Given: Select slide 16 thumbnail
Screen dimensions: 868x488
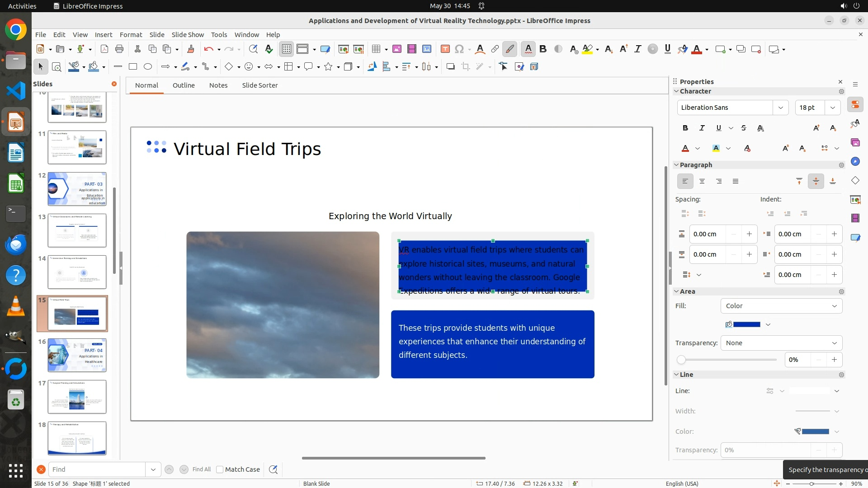Looking at the screenshot, I should (x=77, y=355).
